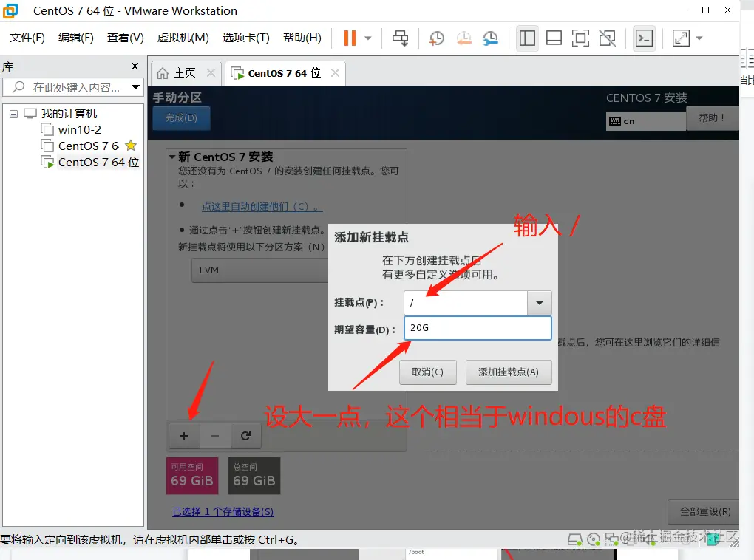This screenshot has width=754, height=560.
Task: Click the CD/DVD status icon in statusbar
Action: tap(594, 541)
